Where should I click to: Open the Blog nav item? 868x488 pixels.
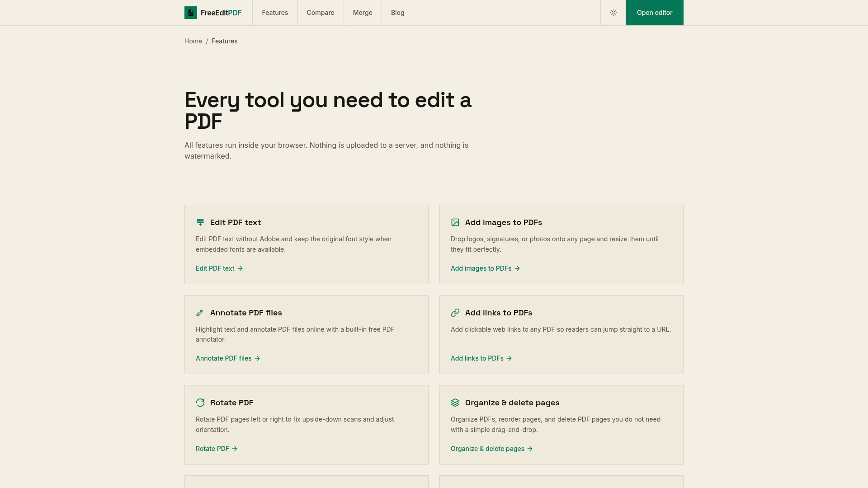[398, 13]
